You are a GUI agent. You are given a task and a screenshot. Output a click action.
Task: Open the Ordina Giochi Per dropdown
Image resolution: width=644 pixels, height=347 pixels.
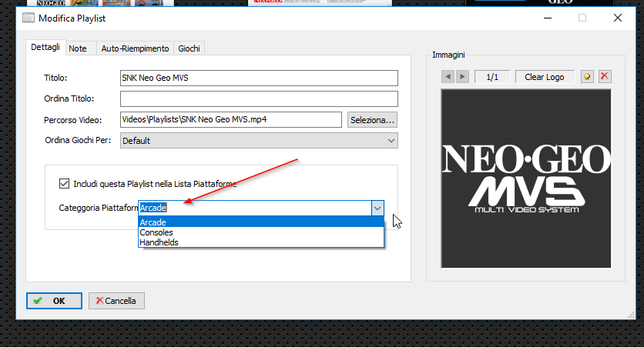pos(259,141)
